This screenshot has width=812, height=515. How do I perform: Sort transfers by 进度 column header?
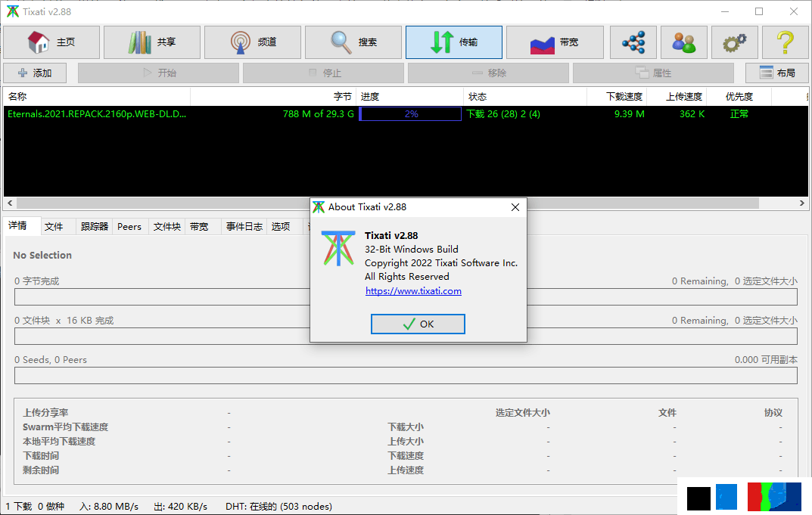[x=409, y=97]
